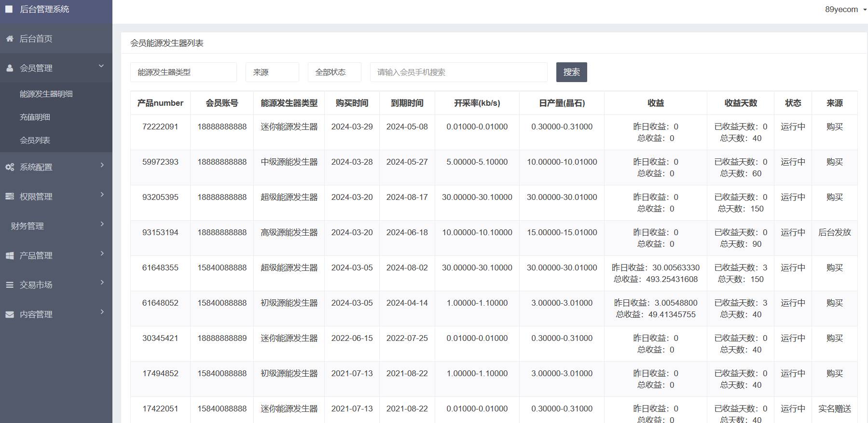Click the list icon beside 交易市场
This screenshot has height=423, width=868.
click(x=10, y=285)
